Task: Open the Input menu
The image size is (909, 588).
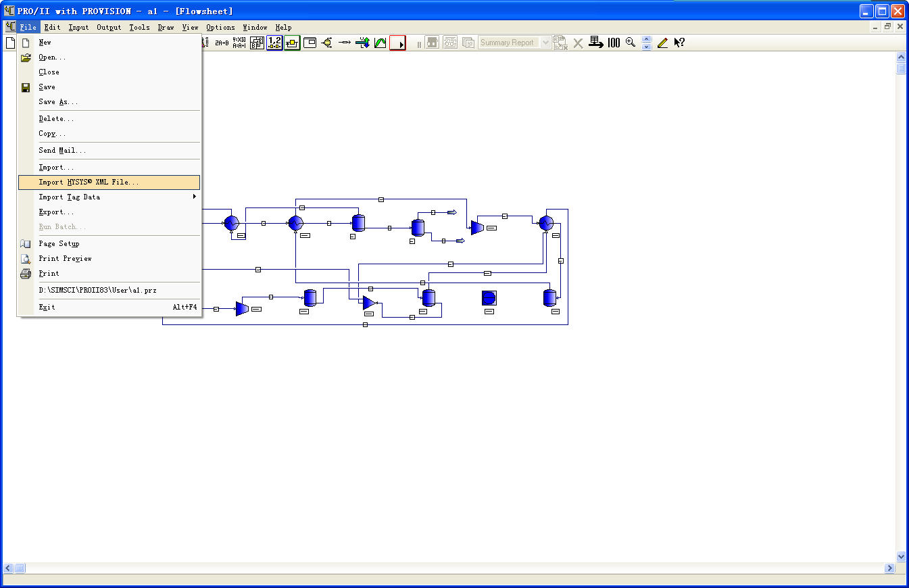Action: click(x=78, y=28)
